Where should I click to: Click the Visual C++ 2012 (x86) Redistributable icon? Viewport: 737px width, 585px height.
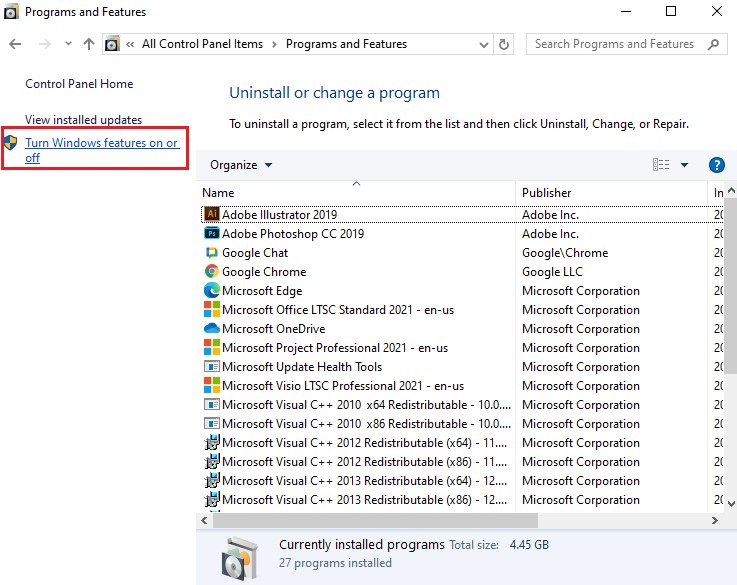tap(212, 462)
